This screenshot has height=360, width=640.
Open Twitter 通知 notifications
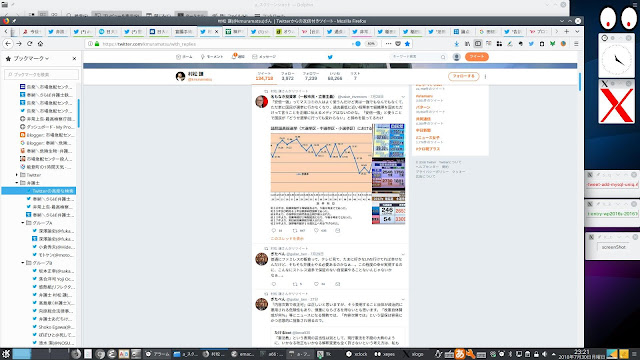pos(238,57)
